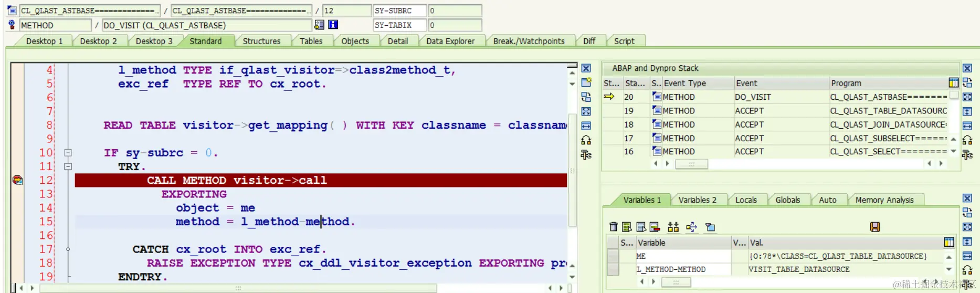The width and height of the screenshot is (980, 293).
Task: Open the Data Explorer tab
Action: pyautogui.click(x=450, y=41)
